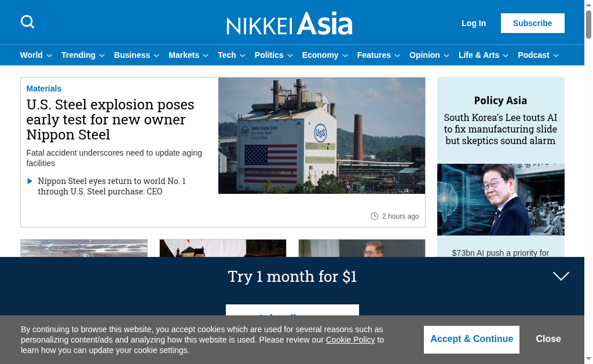
Task: Open the Policy Asia heading
Action: (x=500, y=101)
